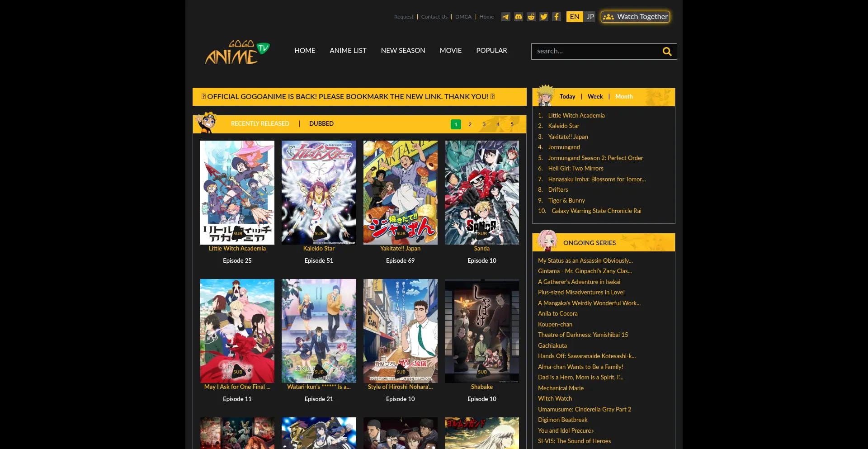Screen dimensions: 868x449
Task: Open Jormungand in top ranking list
Action: pyautogui.click(x=564, y=147)
